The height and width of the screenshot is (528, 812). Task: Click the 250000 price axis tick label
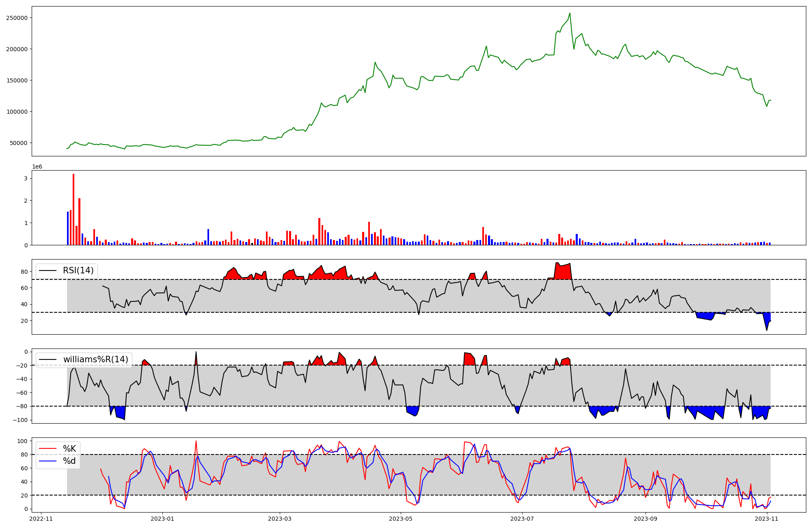coord(17,18)
